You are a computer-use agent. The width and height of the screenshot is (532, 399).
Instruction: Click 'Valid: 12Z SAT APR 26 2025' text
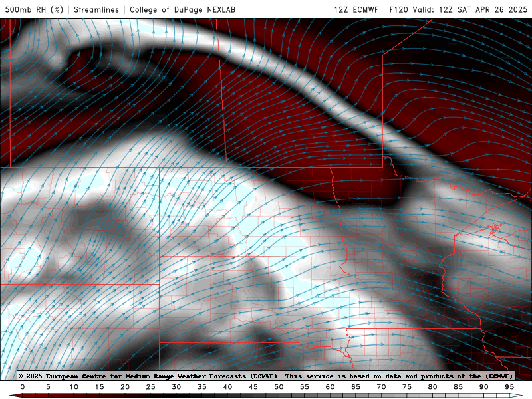coord(470,9)
